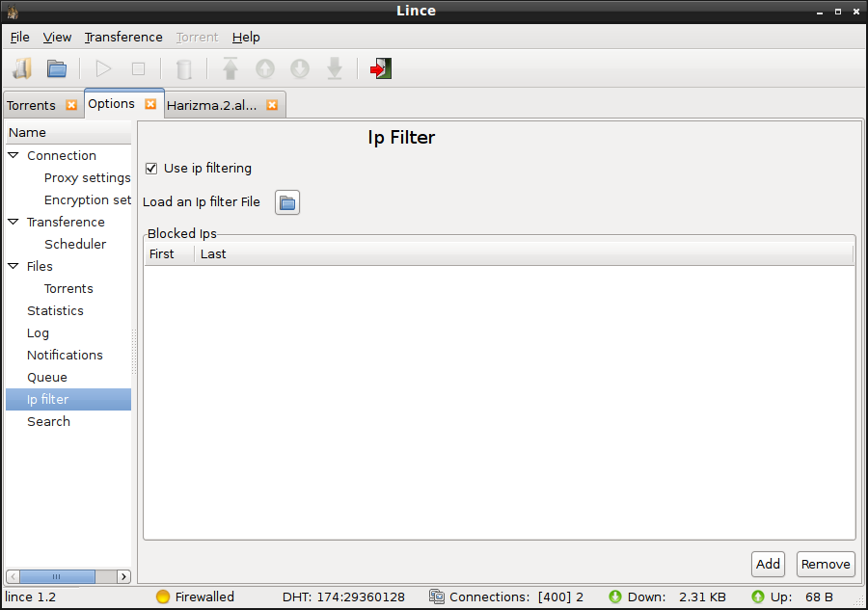Image resolution: width=868 pixels, height=610 pixels.
Task: Move torrent down in queue
Action: click(300, 69)
